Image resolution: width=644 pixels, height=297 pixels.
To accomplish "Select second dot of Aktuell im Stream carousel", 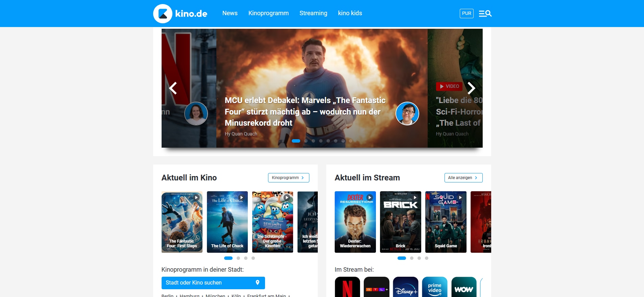I will (x=412, y=258).
